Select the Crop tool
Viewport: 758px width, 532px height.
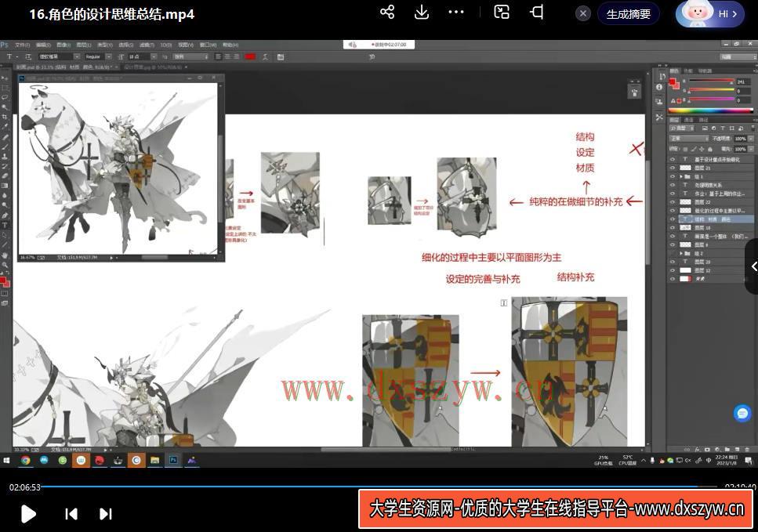coord(5,117)
